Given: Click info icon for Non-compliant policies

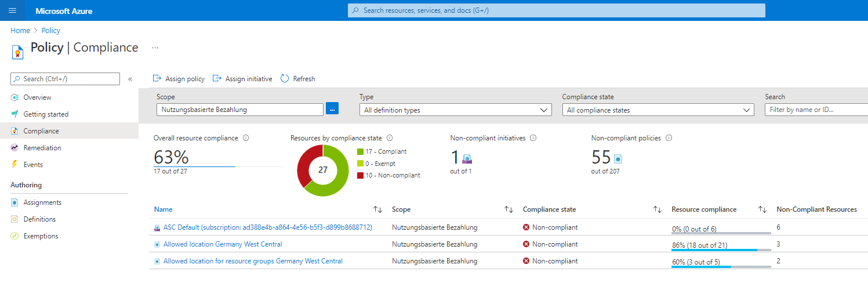Looking at the screenshot, I should (x=669, y=138).
